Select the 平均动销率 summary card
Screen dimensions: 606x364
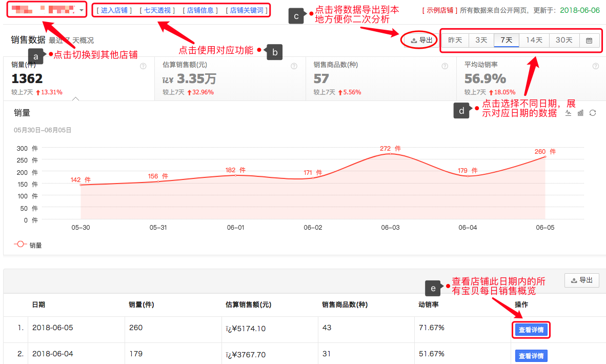pos(531,79)
